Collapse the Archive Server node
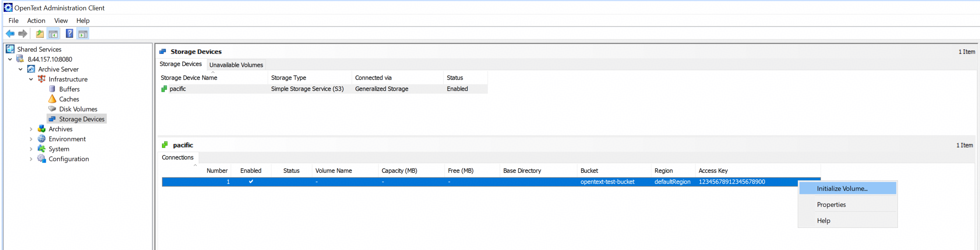 (21, 69)
